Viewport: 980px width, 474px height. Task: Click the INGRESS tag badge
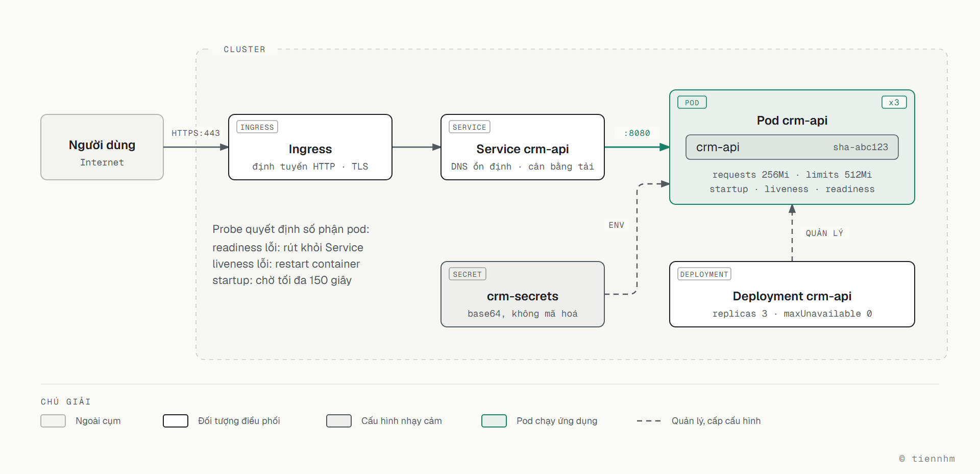(257, 127)
